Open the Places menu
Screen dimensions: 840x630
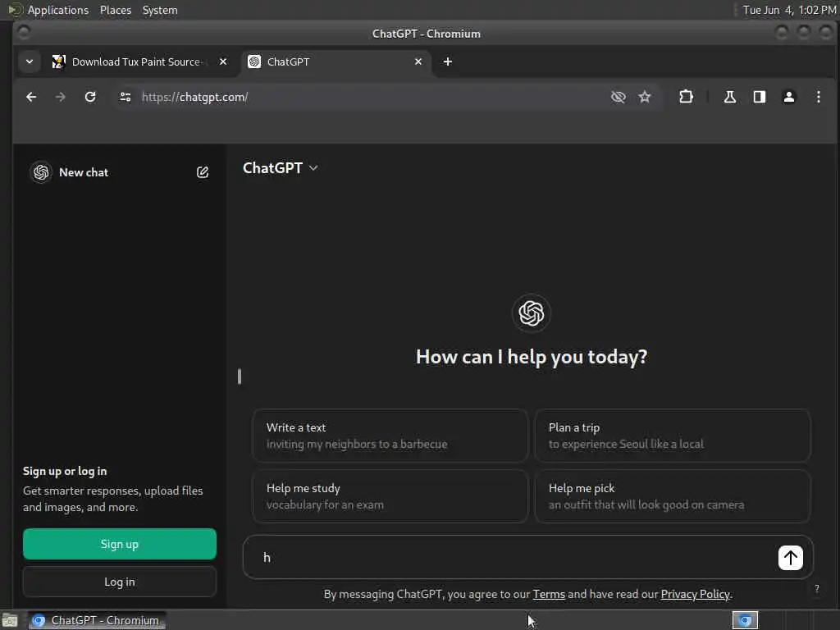point(115,10)
